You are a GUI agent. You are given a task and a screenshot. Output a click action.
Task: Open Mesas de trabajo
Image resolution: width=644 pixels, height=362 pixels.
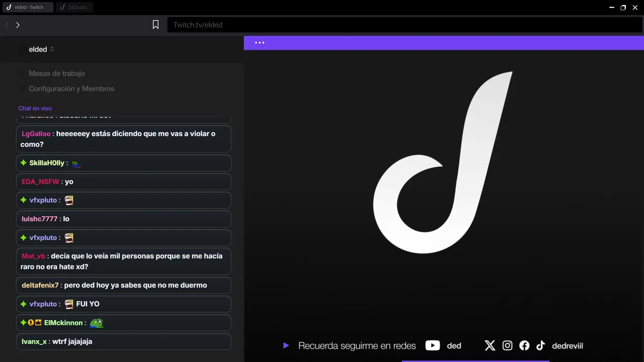pos(57,73)
